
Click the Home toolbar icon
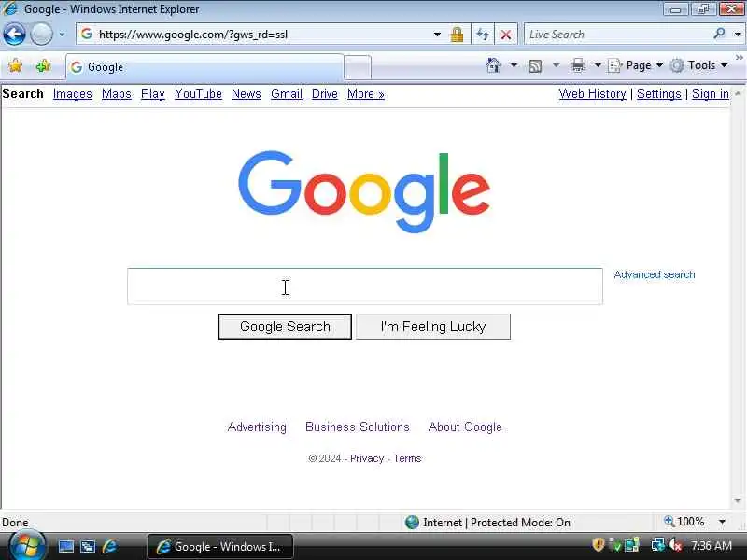click(x=494, y=65)
